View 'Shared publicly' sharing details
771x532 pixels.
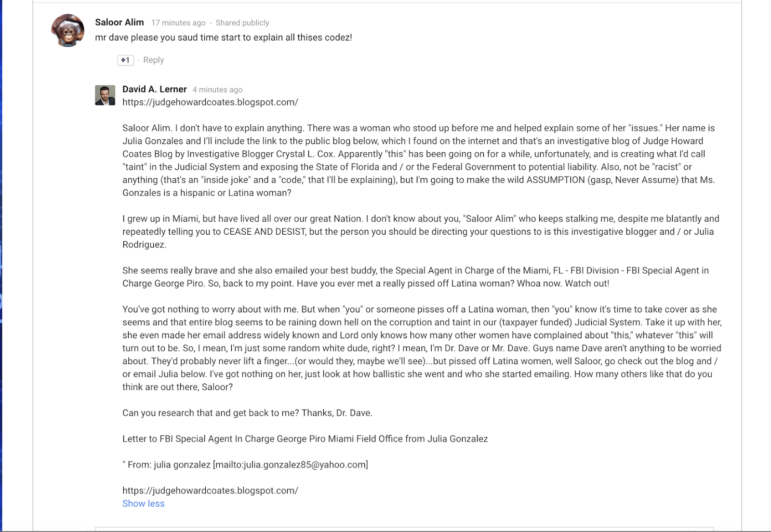(242, 23)
